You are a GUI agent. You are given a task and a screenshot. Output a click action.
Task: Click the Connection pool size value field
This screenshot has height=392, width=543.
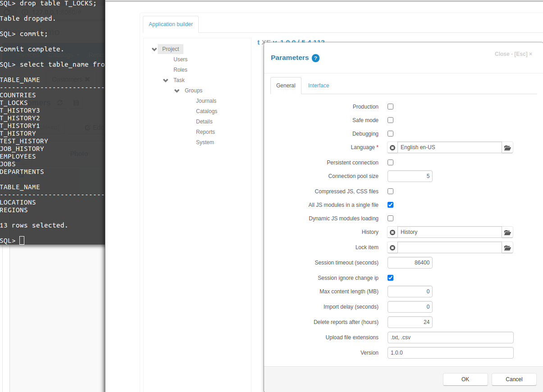point(410,176)
